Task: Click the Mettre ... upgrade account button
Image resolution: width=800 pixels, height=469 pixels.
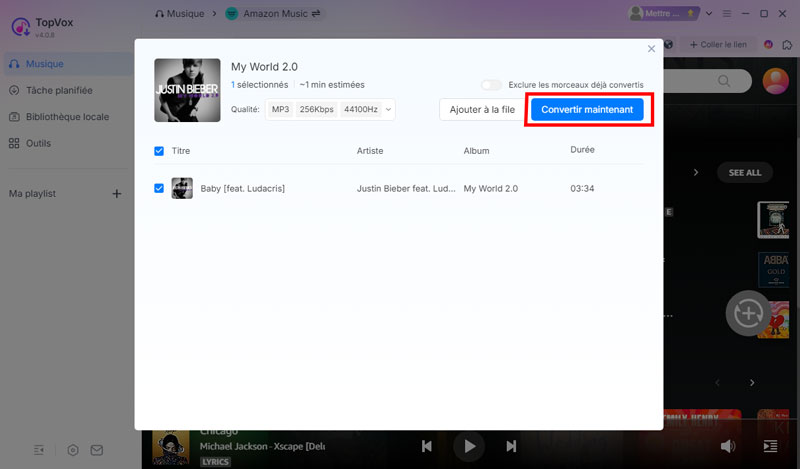Action: 663,14
